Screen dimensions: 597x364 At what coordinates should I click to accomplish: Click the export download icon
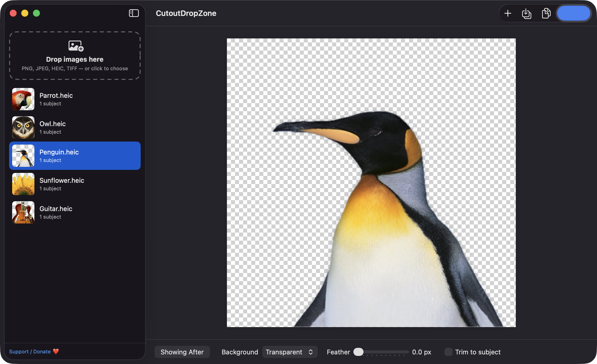tap(527, 13)
